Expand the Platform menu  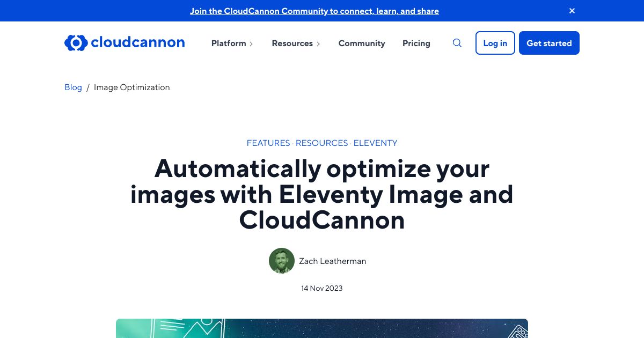click(x=232, y=43)
